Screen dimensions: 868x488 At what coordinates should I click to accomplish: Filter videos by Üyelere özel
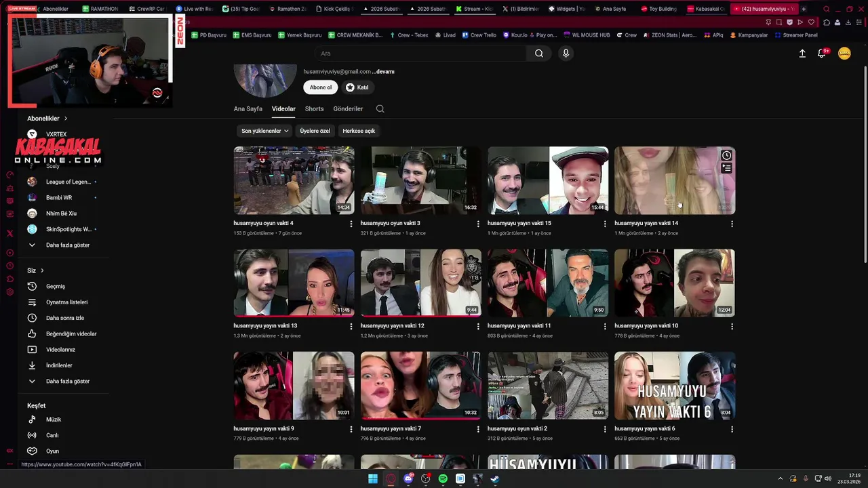click(x=315, y=131)
